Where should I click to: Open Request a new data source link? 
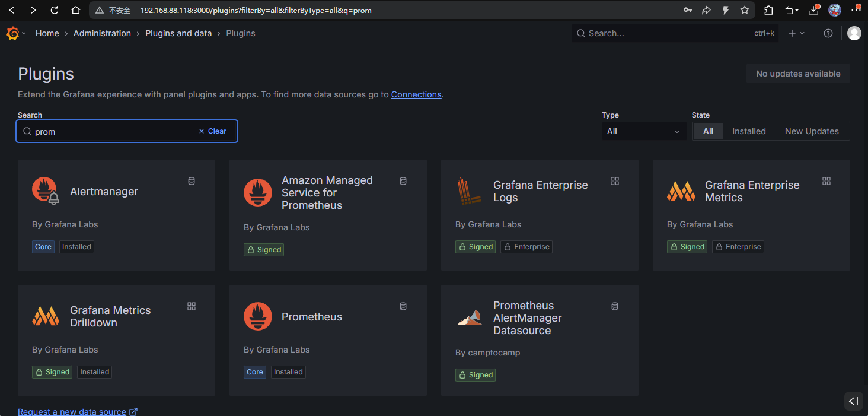pyautogui.click(x=78, y=411)
